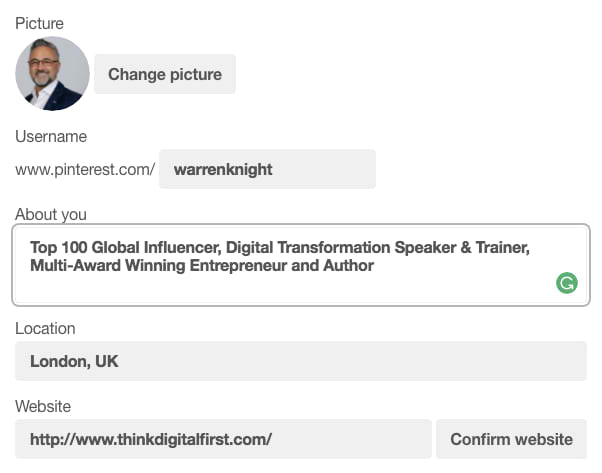Click the Confirm website button
The image size is (602, 473).
coord(511,439)
